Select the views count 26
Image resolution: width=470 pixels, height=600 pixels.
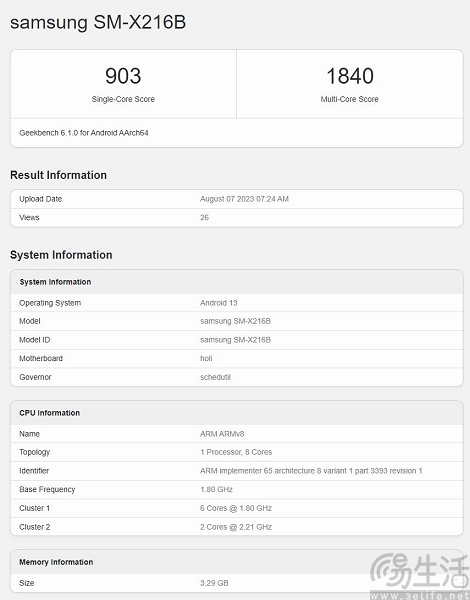204,217
